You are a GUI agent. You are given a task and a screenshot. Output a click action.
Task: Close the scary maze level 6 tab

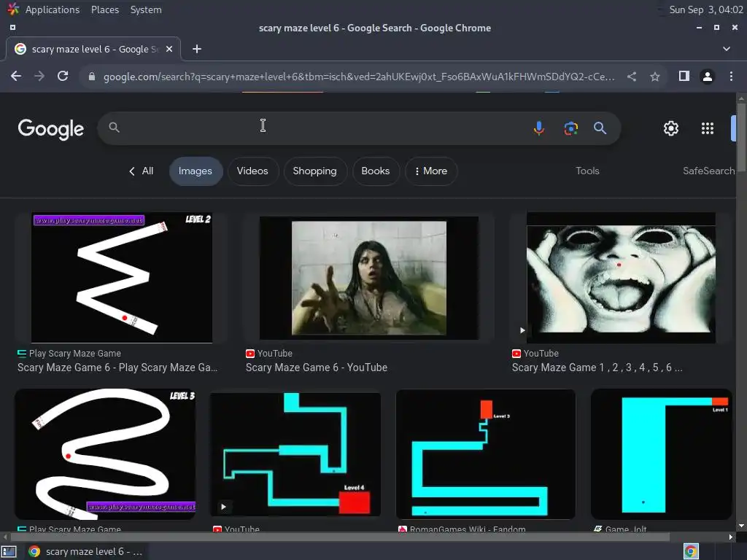click(x=169, y=49)
